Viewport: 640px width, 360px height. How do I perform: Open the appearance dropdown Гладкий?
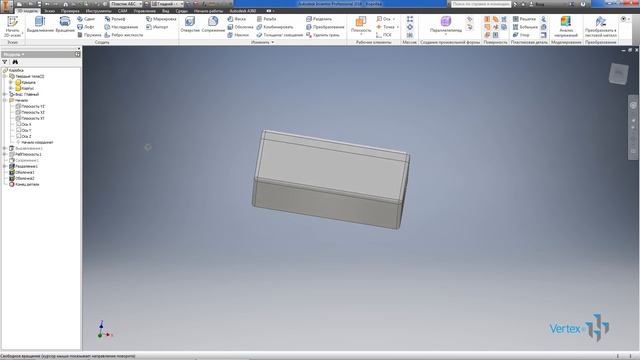pos(167,4)
